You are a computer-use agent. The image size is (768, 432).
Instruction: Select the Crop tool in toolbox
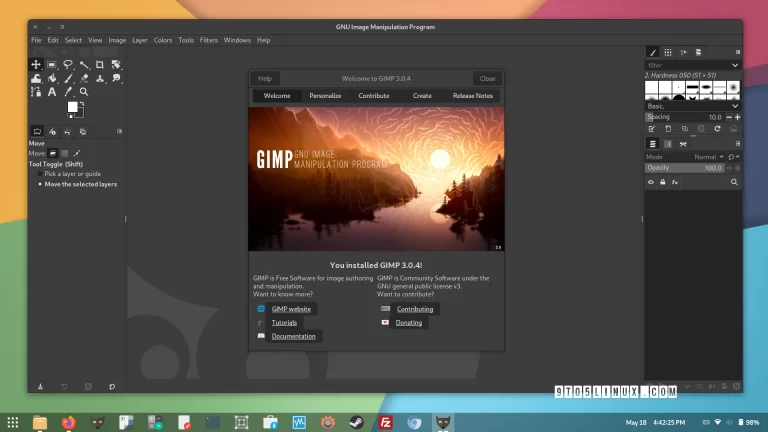100,64
